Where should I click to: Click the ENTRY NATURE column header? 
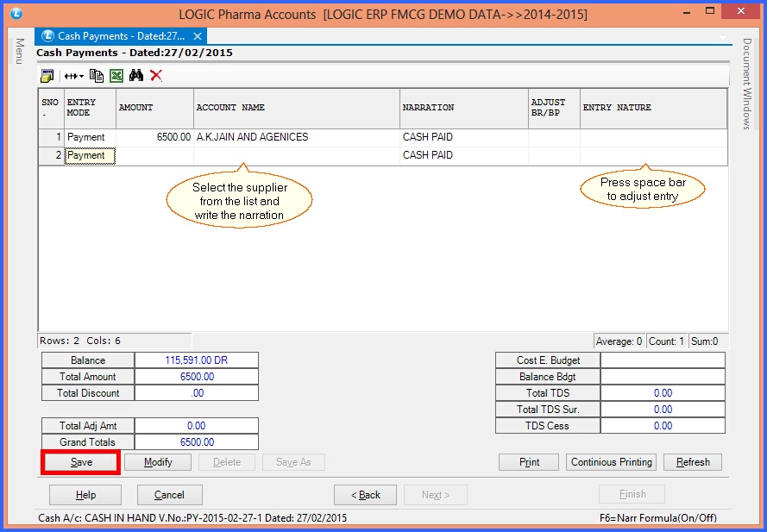653,108
